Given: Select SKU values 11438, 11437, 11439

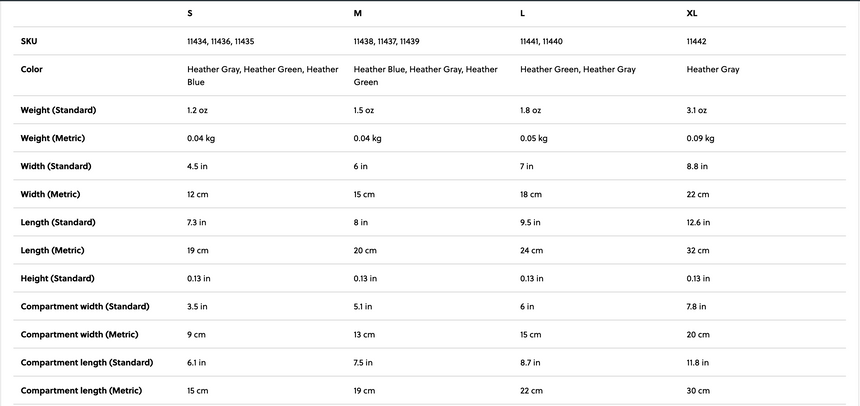Looking at the screenshot, I should [x=386, y=42].
